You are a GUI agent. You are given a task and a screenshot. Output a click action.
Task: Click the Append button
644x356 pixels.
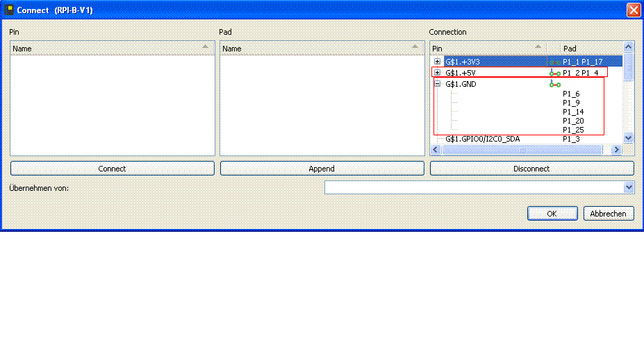point(322,169)
